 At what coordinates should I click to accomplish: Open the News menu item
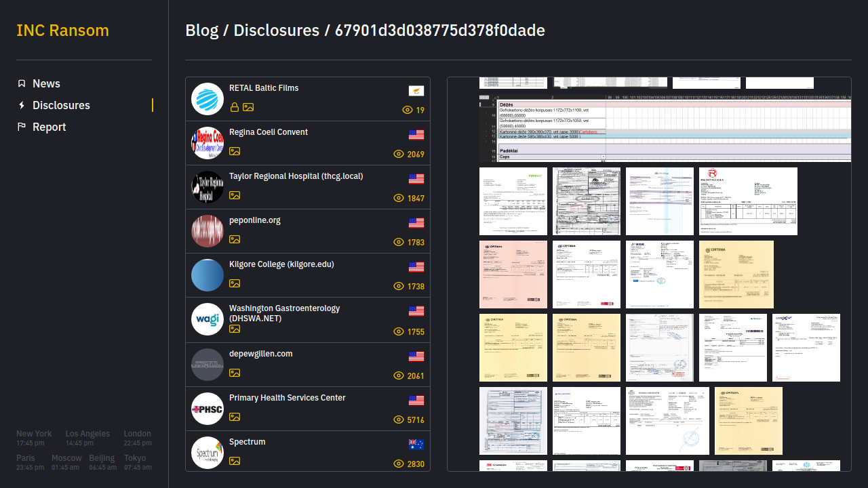(x=46, y=83)
